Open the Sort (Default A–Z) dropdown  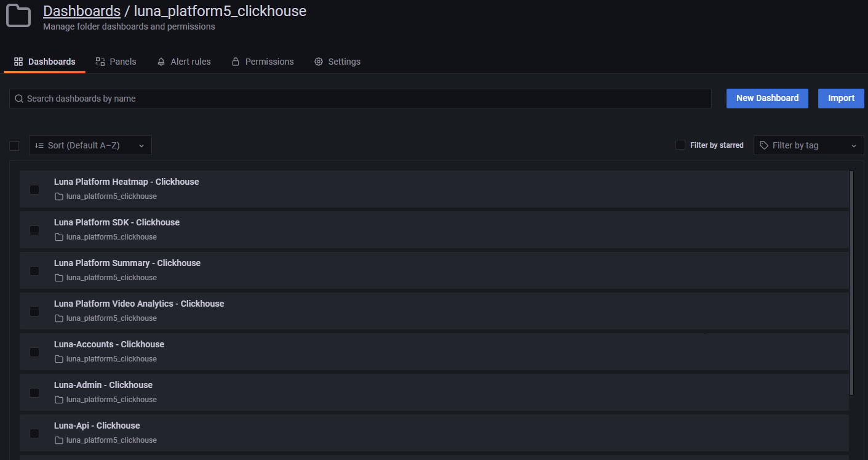pos(90,145)
